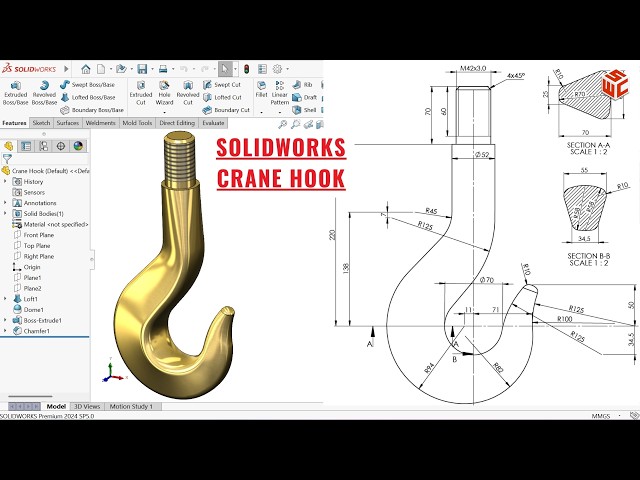The height and width of the screenshot is (480, 640).
Task: Choose Lofted Boss/Base tool
Action: pos(88,98)
